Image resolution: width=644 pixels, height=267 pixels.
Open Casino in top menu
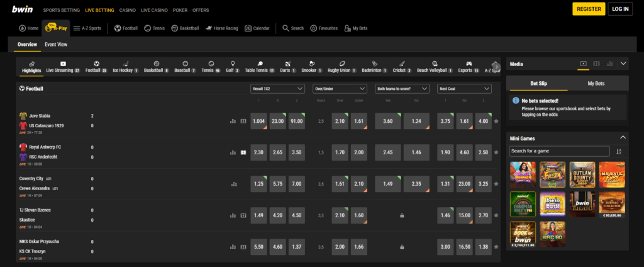(128, 10)
